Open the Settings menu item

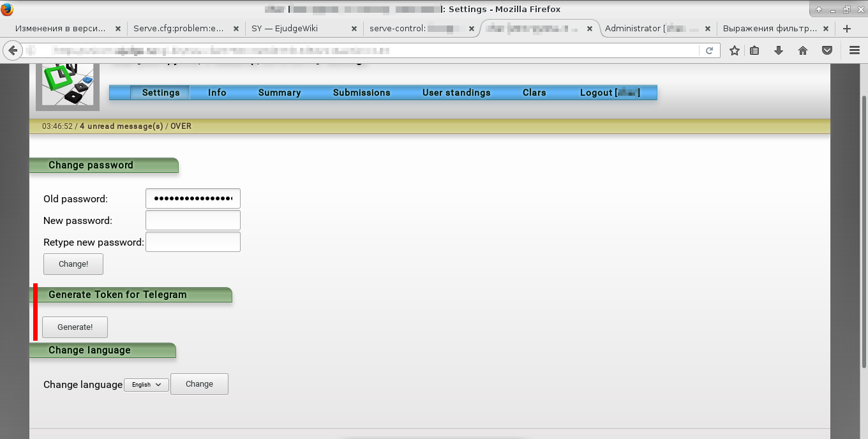(x=161, y=93)
